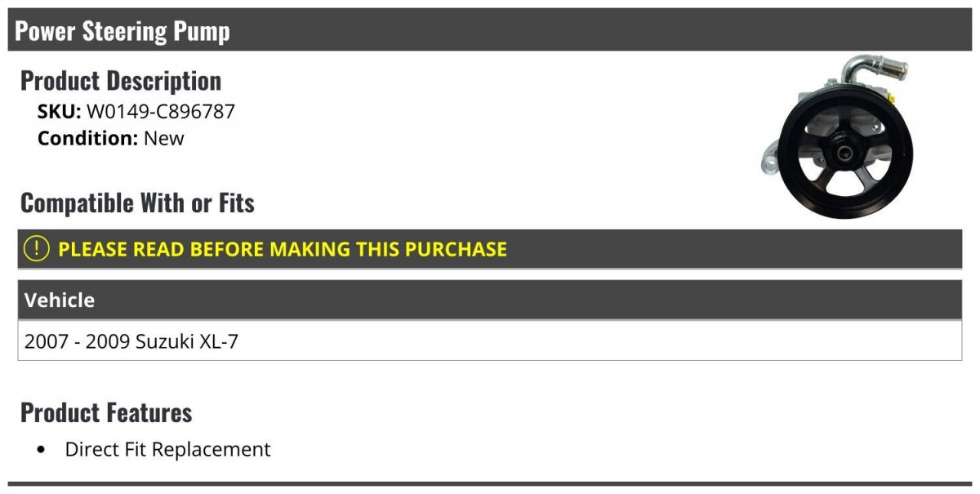Click the Direct Fit Replacement feature text

(167, 449)
